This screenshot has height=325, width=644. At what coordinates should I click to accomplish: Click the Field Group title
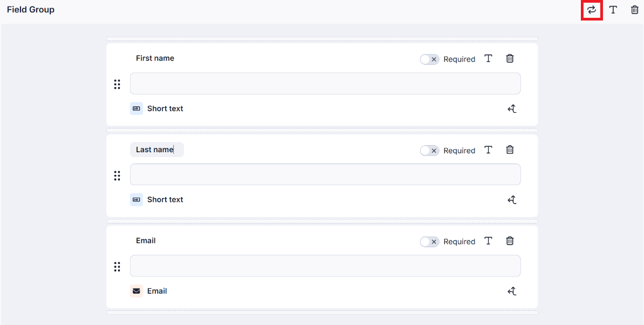point(30,10)
